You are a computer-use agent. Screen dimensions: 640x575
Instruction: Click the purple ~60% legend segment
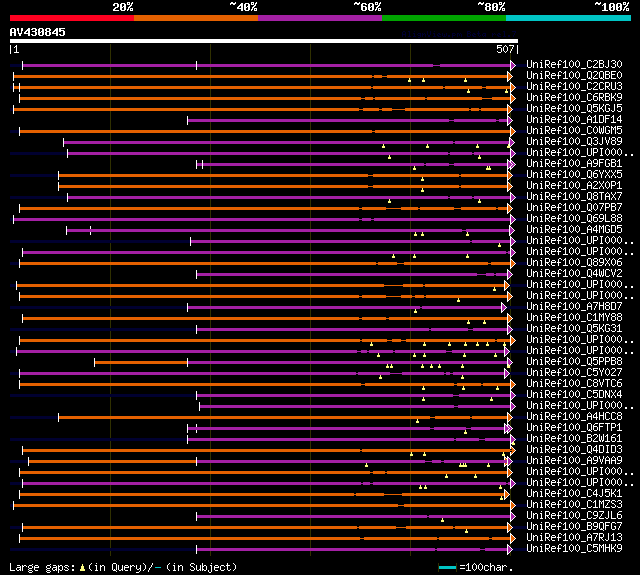click(x=320, y=18)
